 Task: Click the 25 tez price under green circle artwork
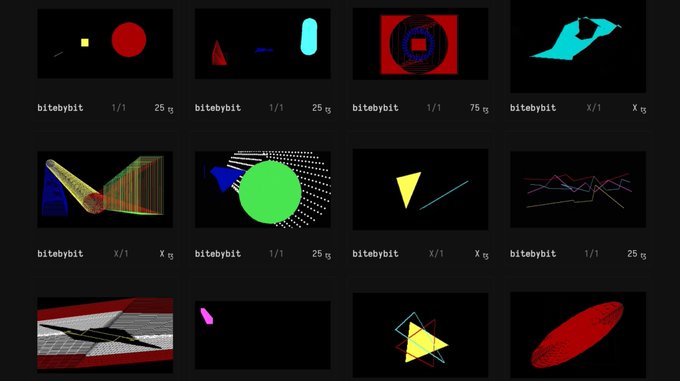[x=321, y=254]
